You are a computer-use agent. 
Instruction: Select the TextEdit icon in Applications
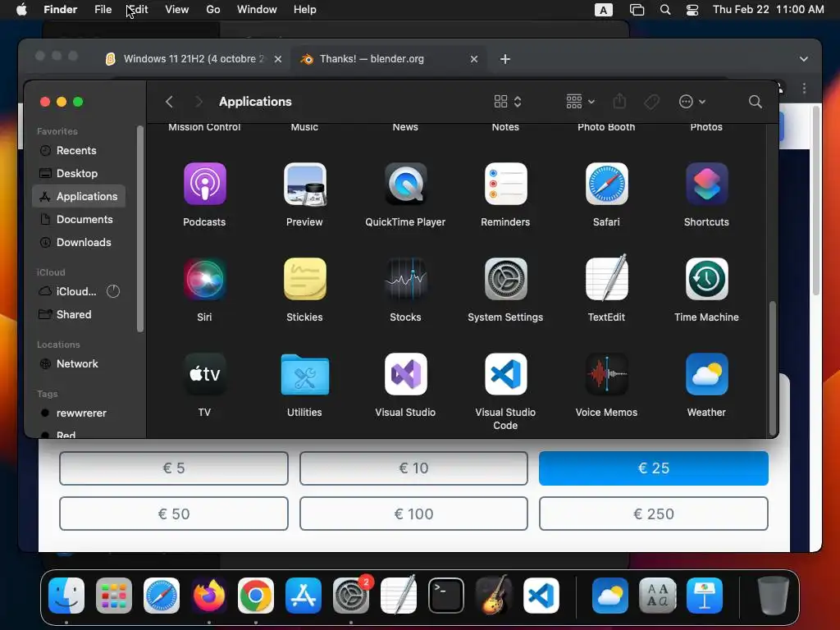click(x=606, y=277)
